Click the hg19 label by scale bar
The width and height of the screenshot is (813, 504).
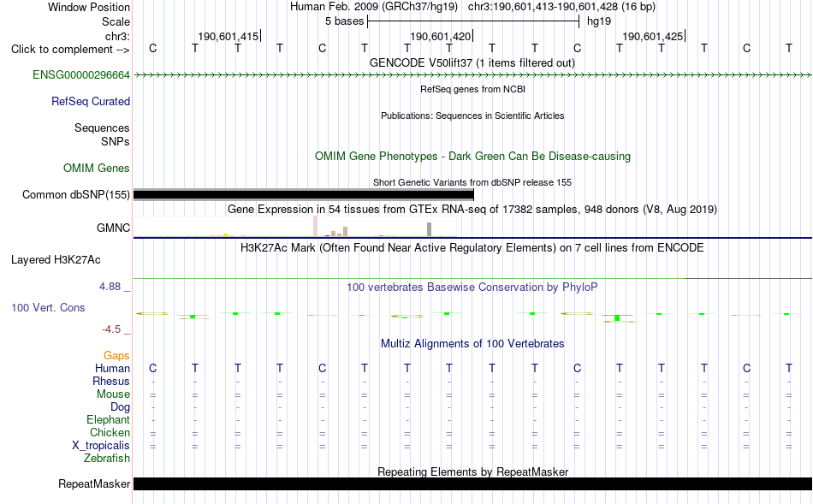coord(599,21)
